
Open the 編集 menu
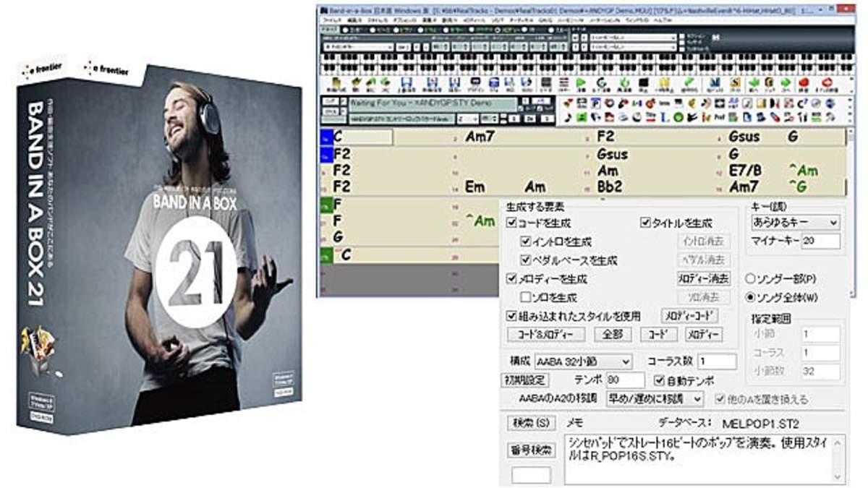pos(355,21)
